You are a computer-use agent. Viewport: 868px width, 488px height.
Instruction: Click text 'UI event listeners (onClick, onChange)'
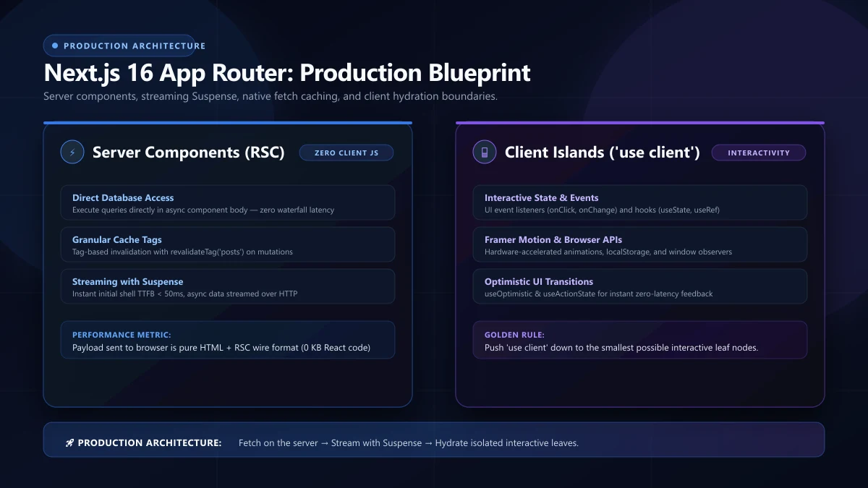coord(602,210)
